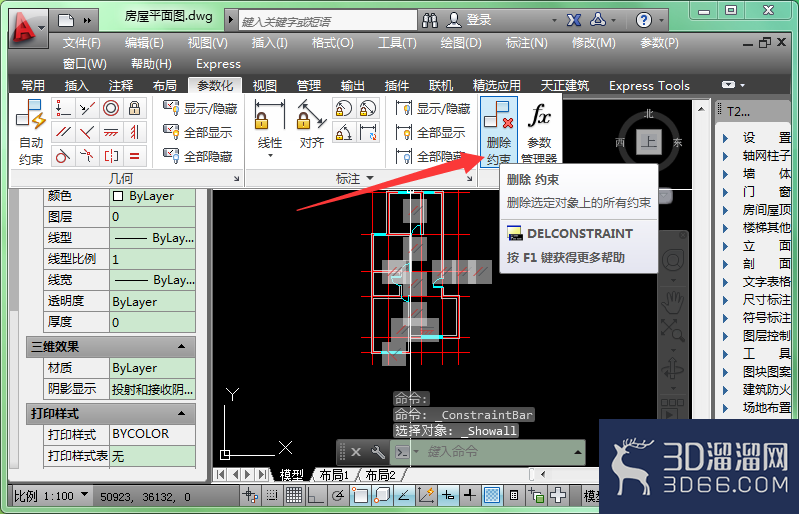Select the Coincident constraint icon
This screenshot has height=514, width=799.
(63, 108)
